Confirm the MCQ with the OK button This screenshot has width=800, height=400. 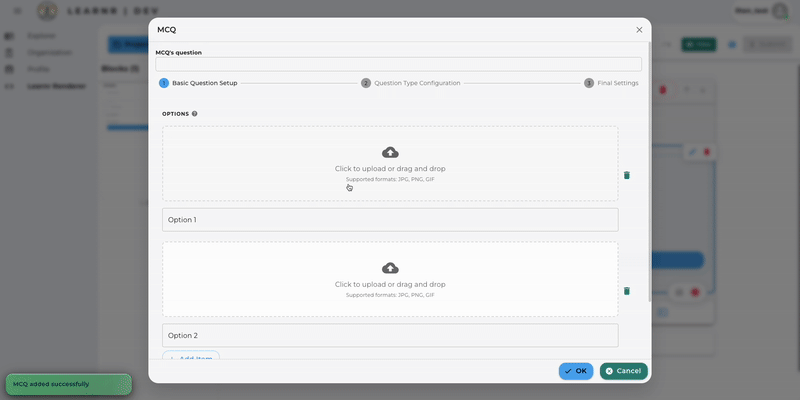(576, 371)
